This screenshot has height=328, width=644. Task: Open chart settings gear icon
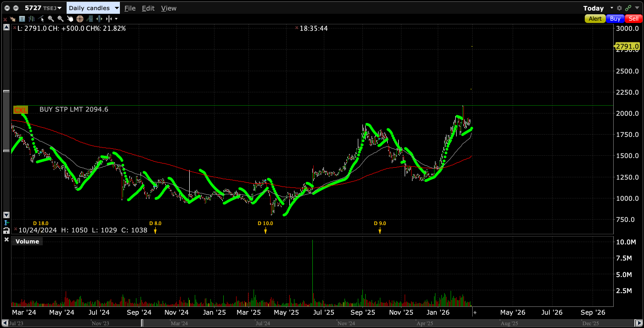click(x=619, y=8)
